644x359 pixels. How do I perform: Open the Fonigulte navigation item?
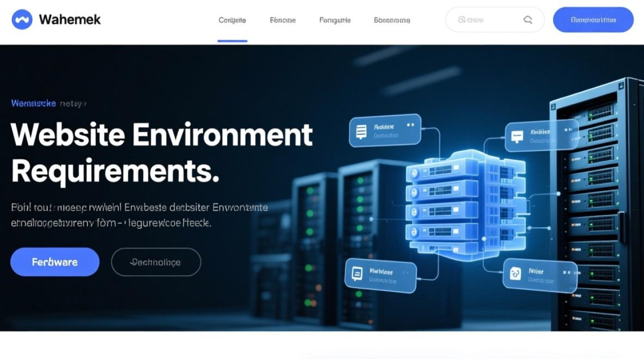tap(334, 20)
